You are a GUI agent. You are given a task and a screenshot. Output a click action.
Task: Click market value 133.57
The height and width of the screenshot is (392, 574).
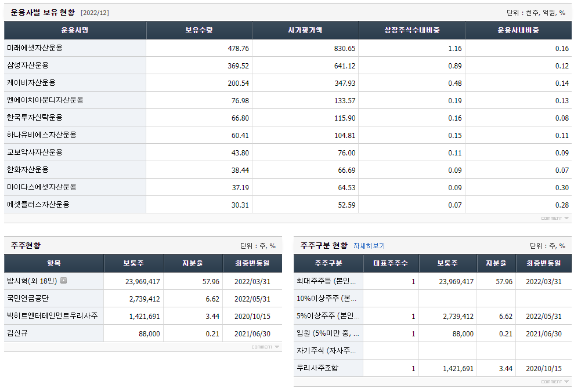click(x=345, y=100)
